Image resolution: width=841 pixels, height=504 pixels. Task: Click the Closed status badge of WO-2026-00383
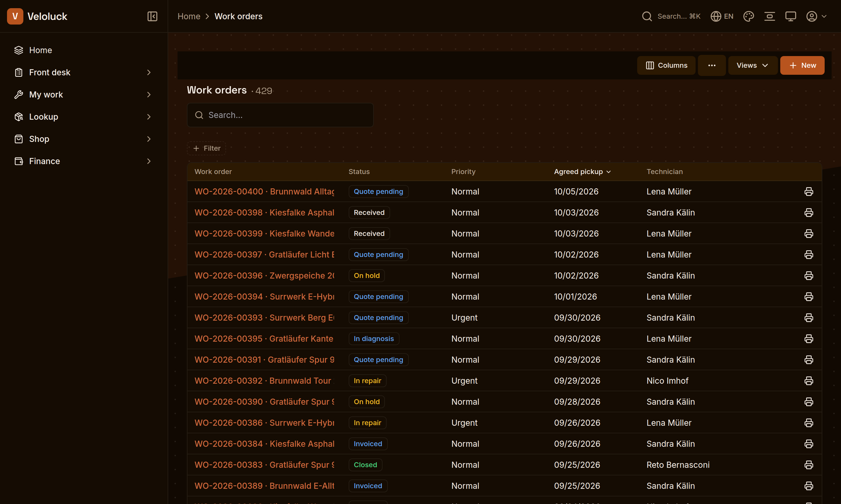pyautogui.click(x=365, y=465)
